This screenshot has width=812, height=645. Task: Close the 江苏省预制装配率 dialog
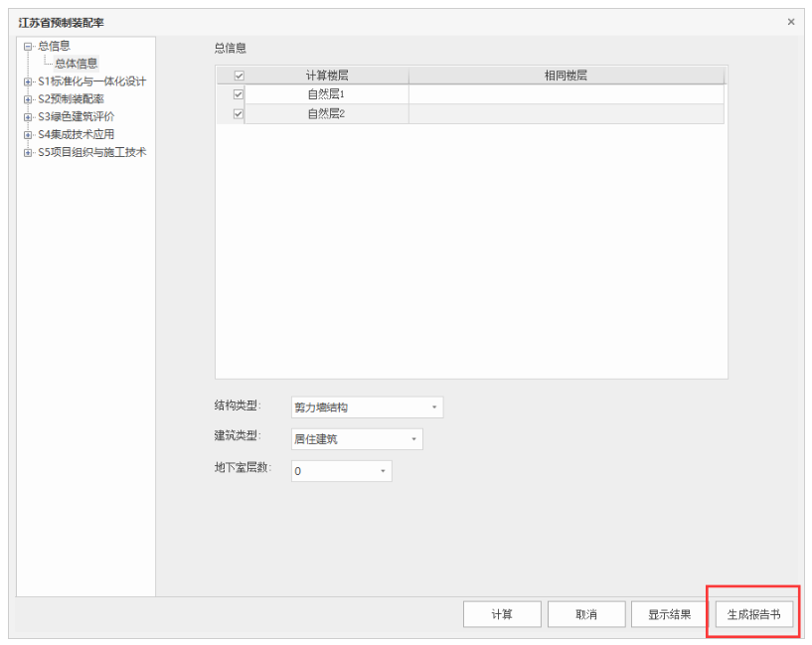coord(791,22)
